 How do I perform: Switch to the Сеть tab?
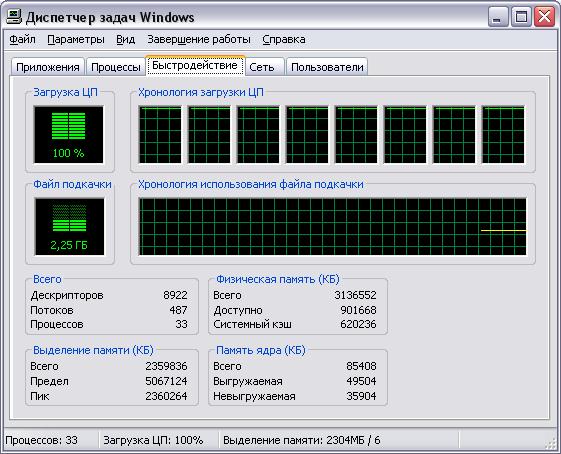[265, 67]
